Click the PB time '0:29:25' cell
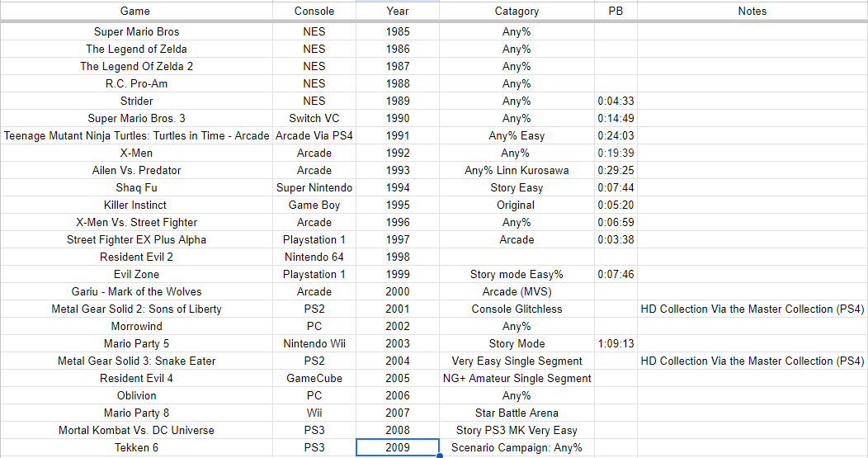Viewport: 868px width, 458px height. 616,171
